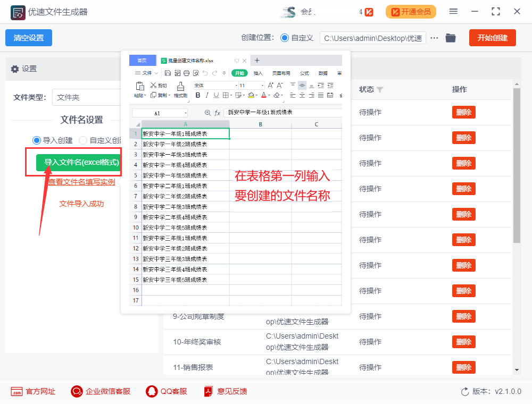Click the decrease indent icon
The height and width of the screenshot is (404, 532).
(321, 85)
